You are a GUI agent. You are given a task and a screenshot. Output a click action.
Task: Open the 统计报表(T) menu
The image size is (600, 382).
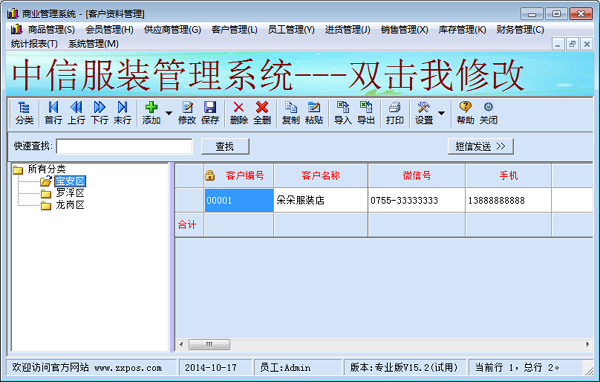coord(34,44)
